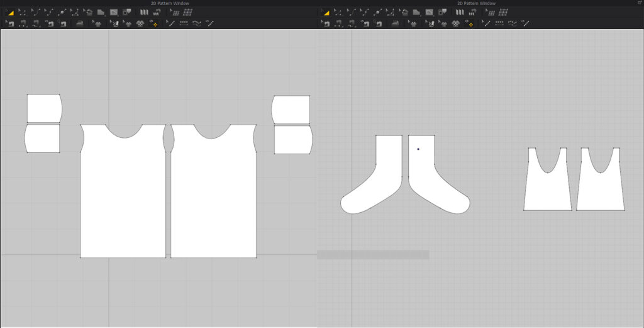Choose the dashed-line topstitch icon in right toolbar

click(x=499, y=23)
